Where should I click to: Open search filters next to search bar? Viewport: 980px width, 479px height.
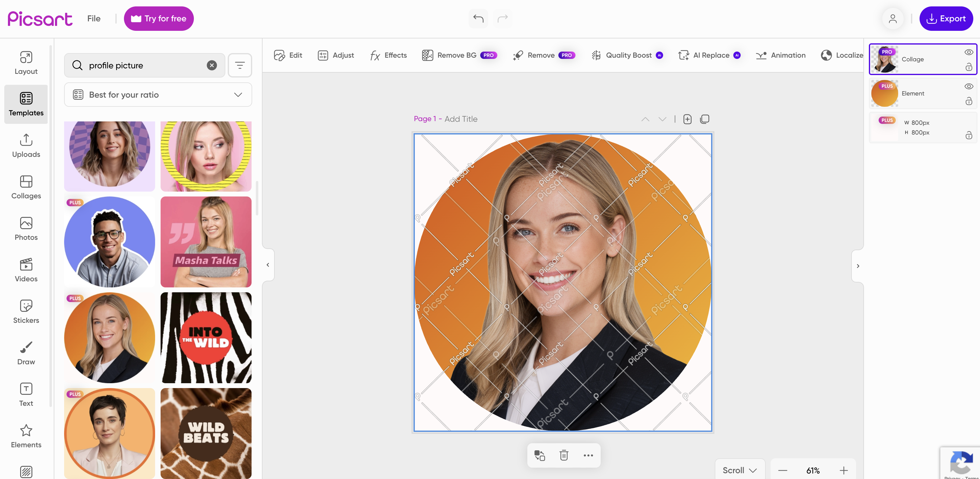click(x=240, y=65)
